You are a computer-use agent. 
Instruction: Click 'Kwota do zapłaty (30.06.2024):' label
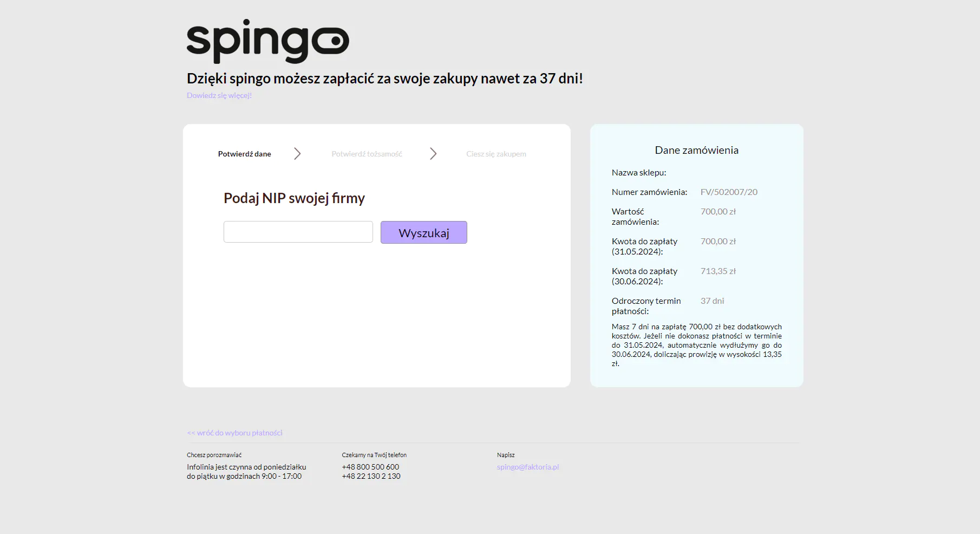[x=645, y=276]
